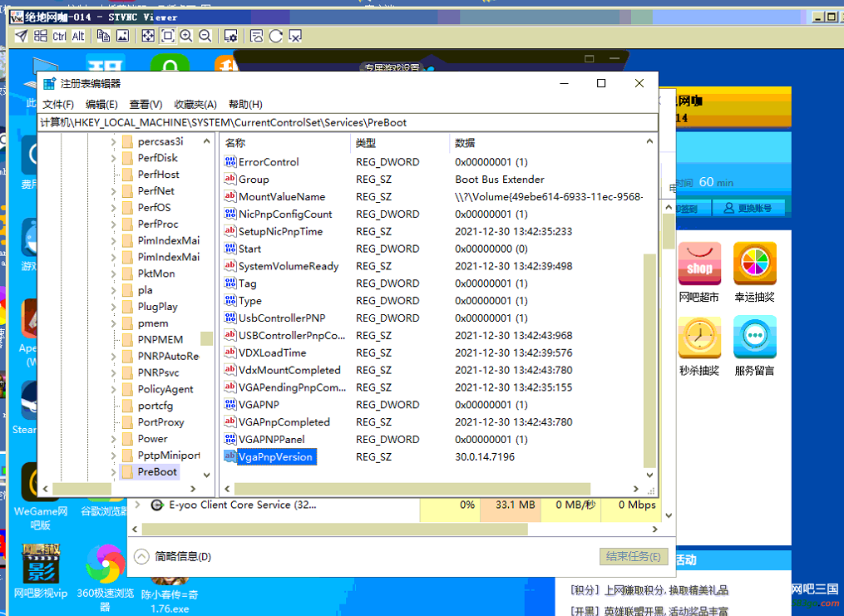Viewport: 844px width, 616px height.
Task: Open the clipboard copy icon in VNC toolbar
Action: point(103,36)
